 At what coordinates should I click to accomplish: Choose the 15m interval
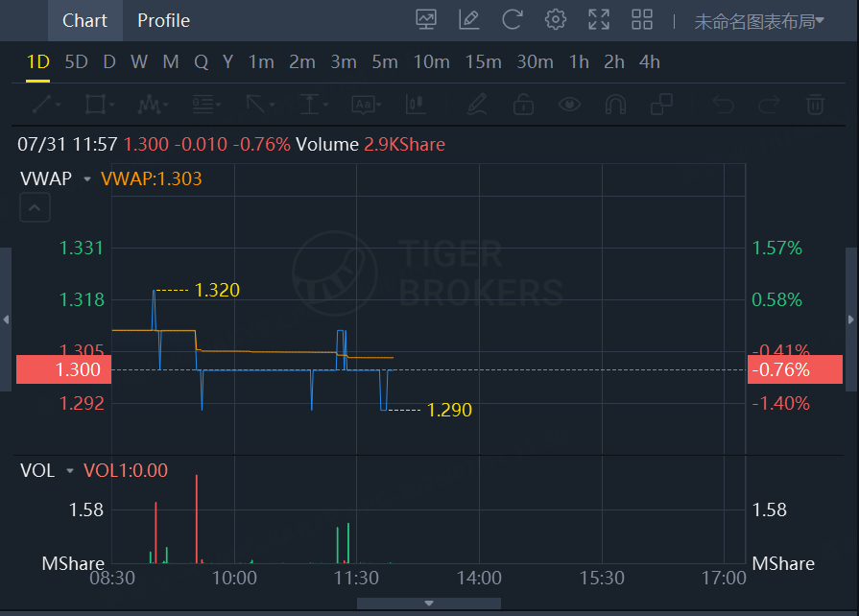pyautogui.click(x=483, y=62)
